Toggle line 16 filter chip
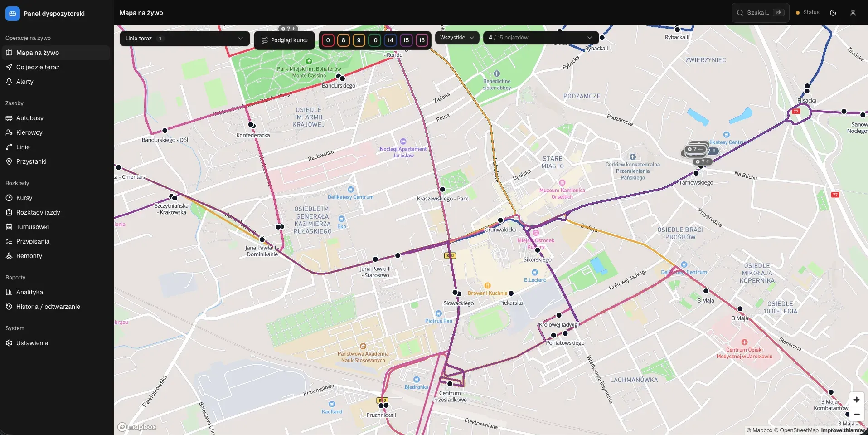 point(422,40)
